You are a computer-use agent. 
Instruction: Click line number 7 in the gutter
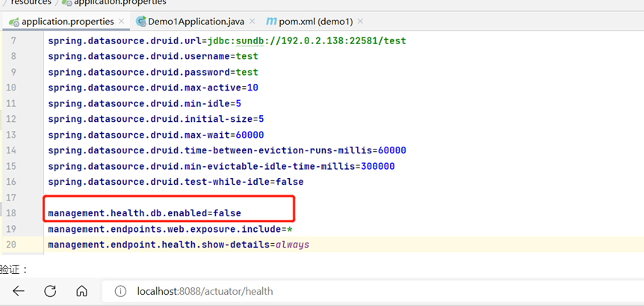click(x=14, y=40)
